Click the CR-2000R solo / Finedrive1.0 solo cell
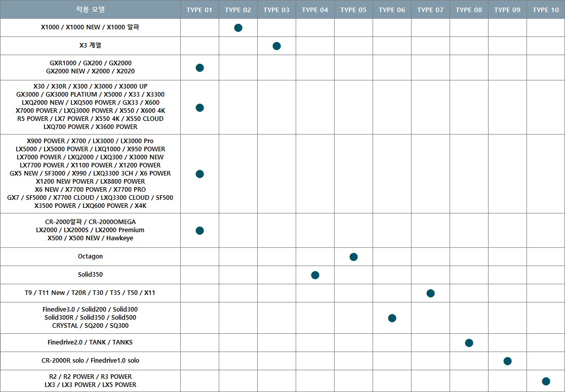The height and width of the screenshot is (392, 565). click(90, 361)
